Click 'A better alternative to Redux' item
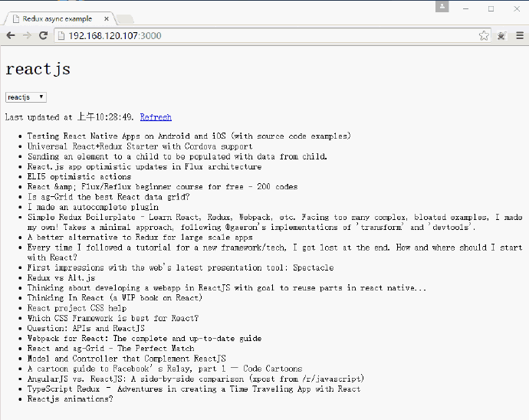The height and width of the screenshot is (420, 529). tap(140, 237)
